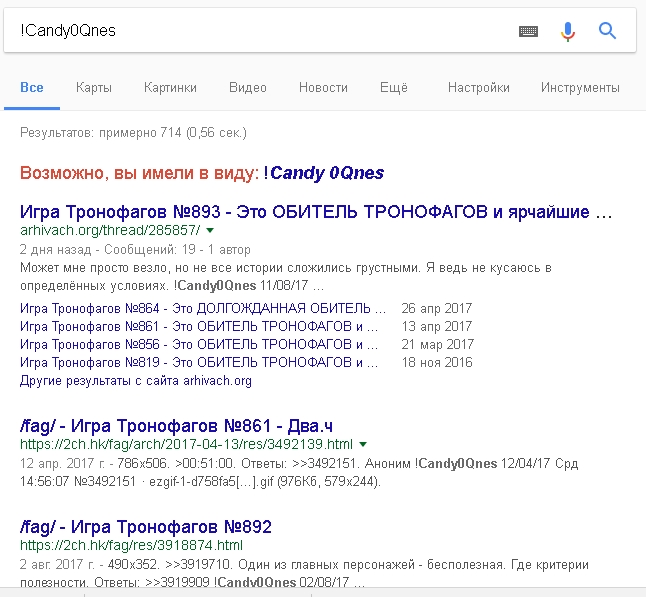This screenshot has width=646, height=597.
Task: Open the Ещё more menu
Action: pyautogui.click(x=394, y=88)
